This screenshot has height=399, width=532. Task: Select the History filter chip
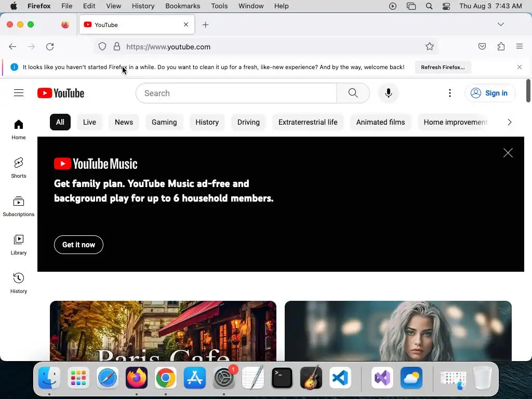207,122
